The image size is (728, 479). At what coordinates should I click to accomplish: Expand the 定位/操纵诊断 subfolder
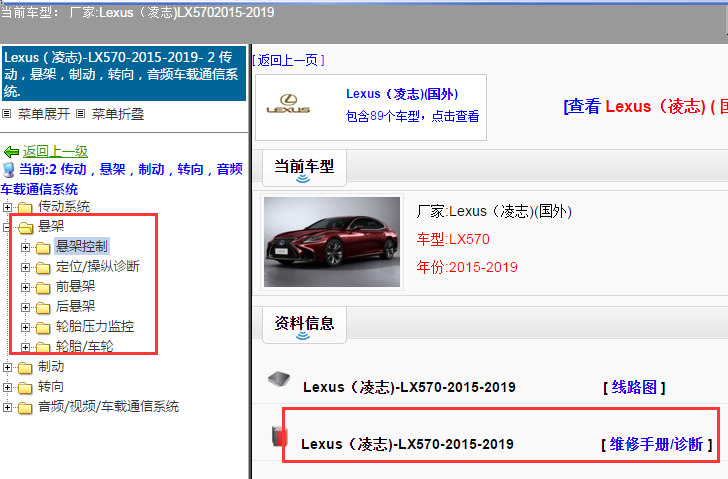[x=26, y=267]
